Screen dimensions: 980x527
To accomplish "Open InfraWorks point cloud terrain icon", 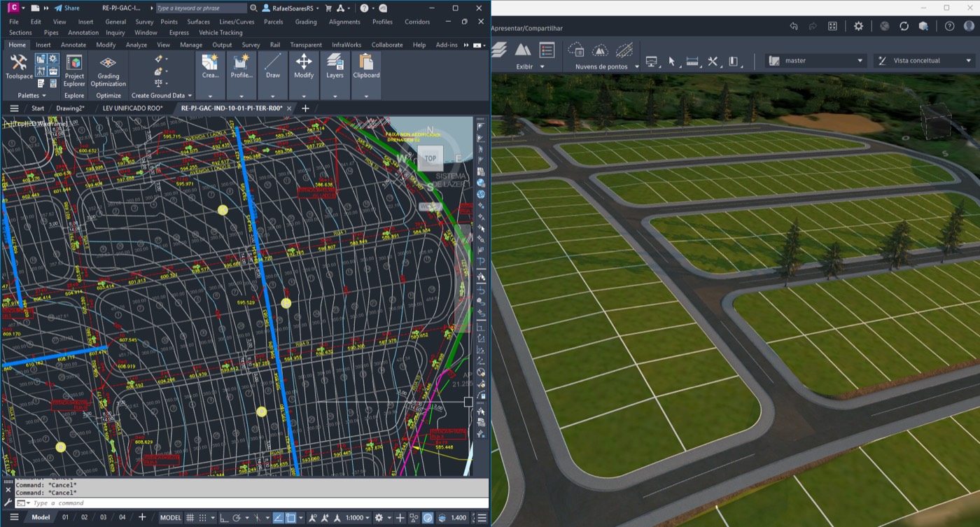I will [600, 50].
